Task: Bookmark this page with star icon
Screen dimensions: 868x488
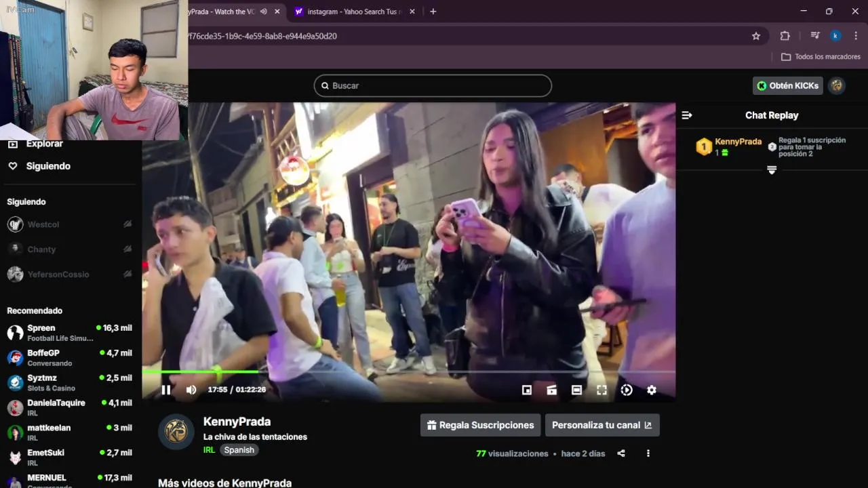Action: pyautogui.click(x=756, y=36)
